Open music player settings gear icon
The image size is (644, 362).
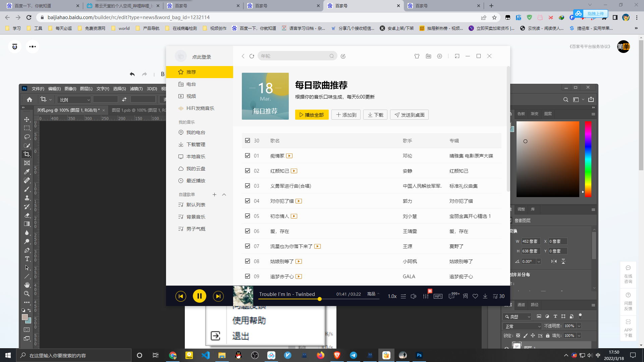[x=440, y=56]
